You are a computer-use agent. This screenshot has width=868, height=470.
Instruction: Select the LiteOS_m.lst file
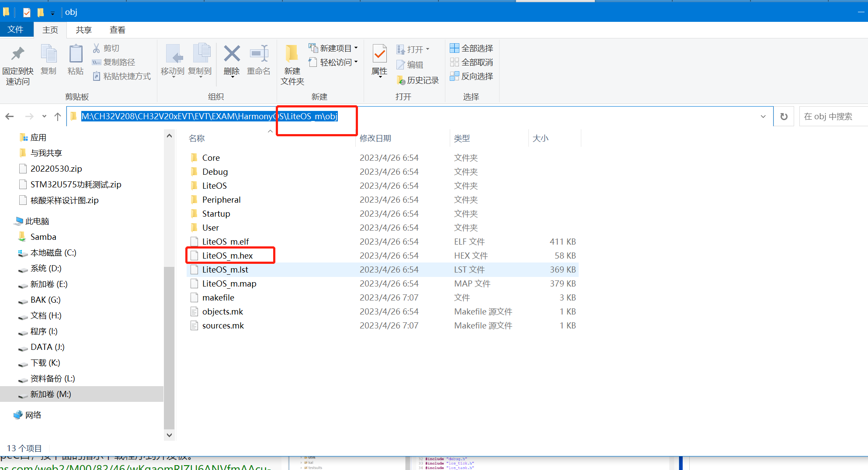[225, 270]
